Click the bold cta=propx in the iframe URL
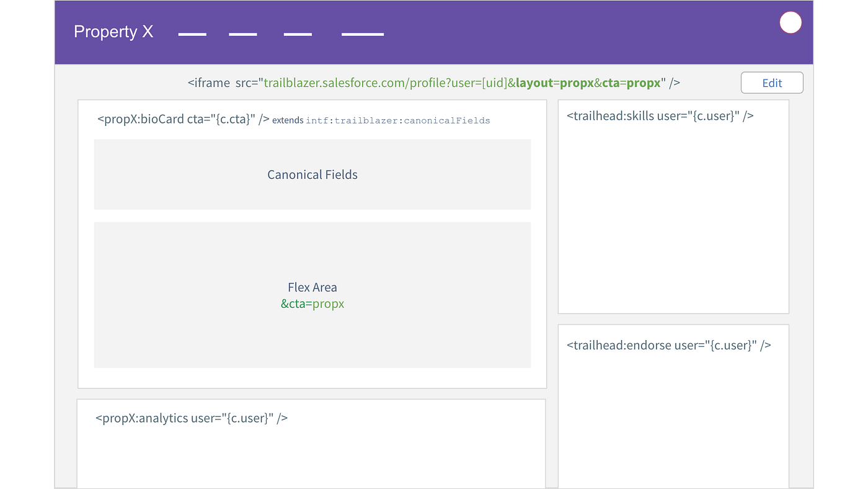The width and height of the screenshot is (868, 489). (x=631, y=83)
